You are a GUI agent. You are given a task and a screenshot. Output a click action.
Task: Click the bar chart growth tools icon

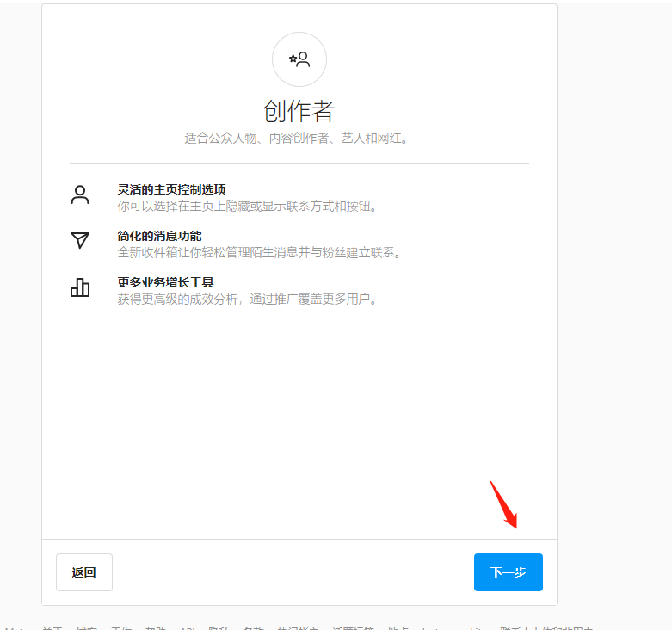pos(80,287)
